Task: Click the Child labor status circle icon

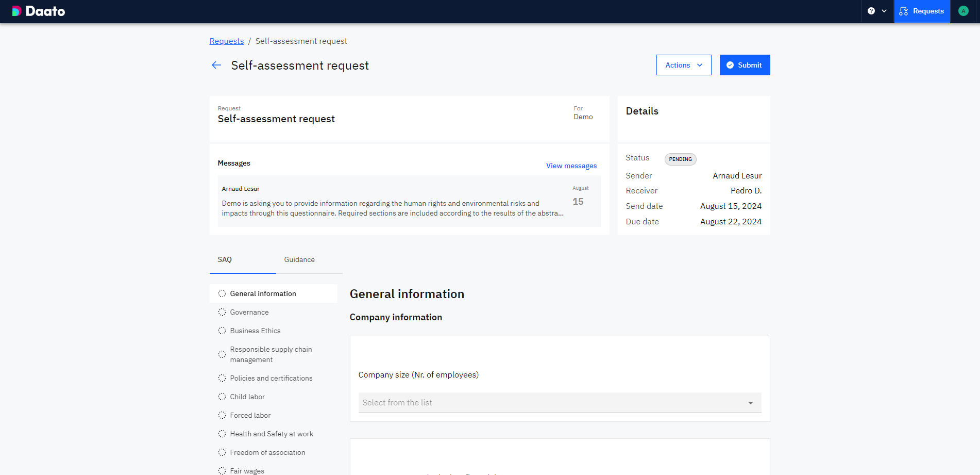Action: [x=222, y=397]
